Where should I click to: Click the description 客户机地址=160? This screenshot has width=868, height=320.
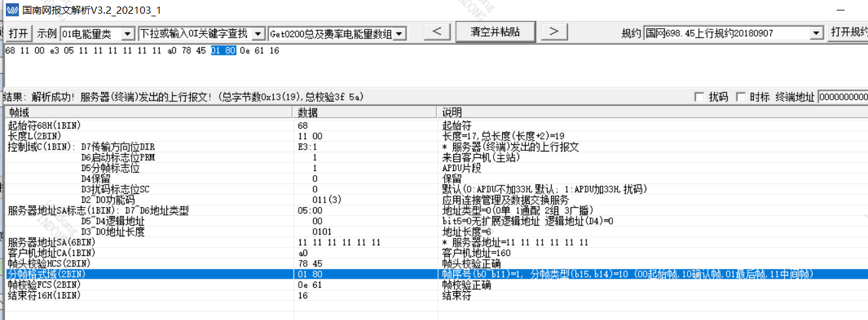tap(475, 253)
